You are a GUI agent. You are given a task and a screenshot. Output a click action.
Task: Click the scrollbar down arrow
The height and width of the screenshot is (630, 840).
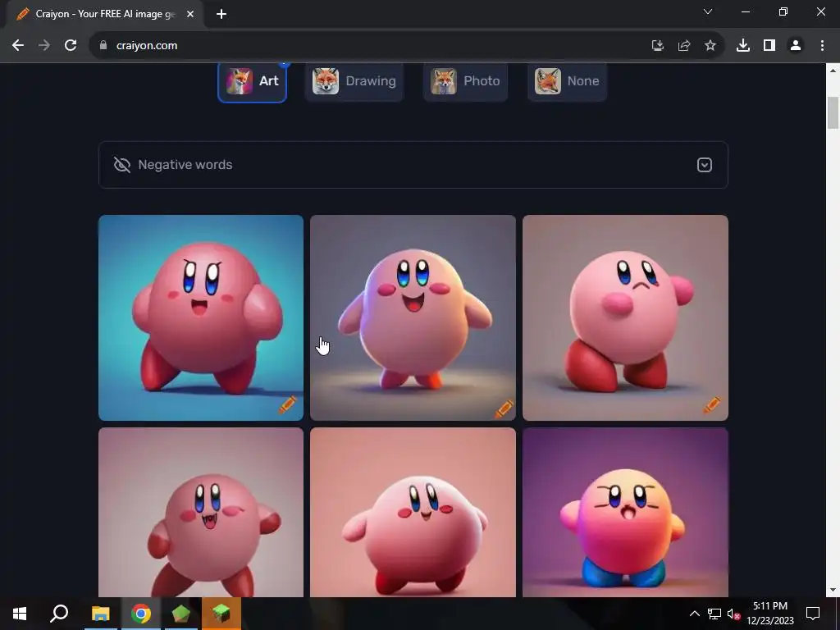[x=833, y=591]
